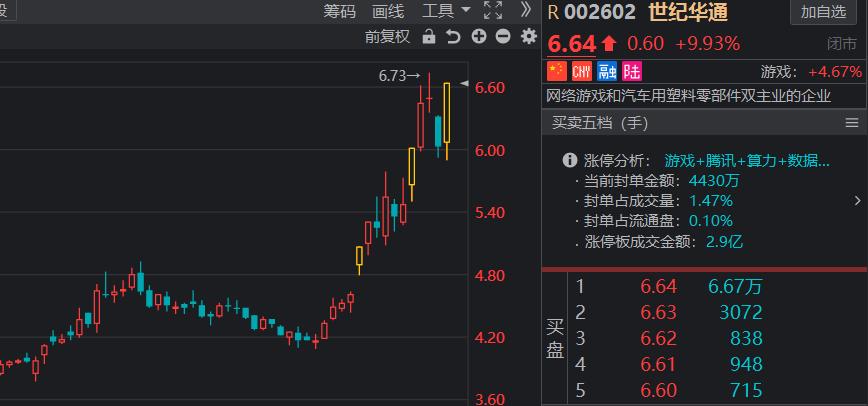Open the 筹码 chip distribution view

click(339, 11)
